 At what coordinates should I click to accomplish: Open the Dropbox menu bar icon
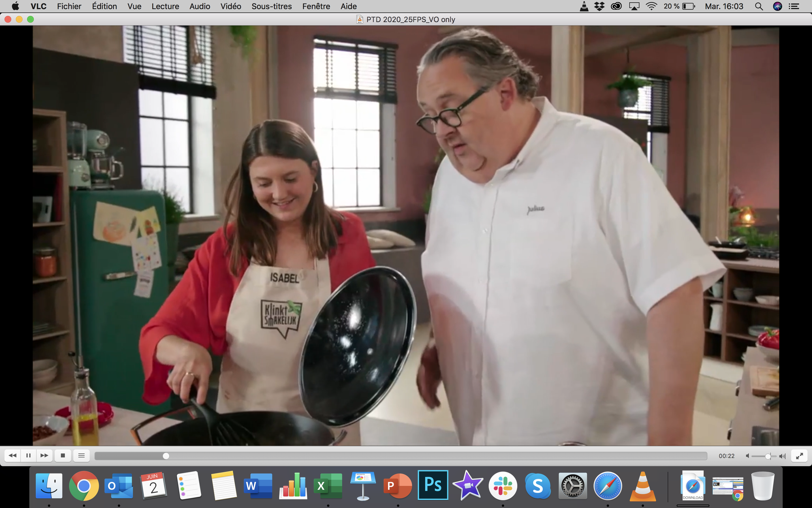pos(599,7)
